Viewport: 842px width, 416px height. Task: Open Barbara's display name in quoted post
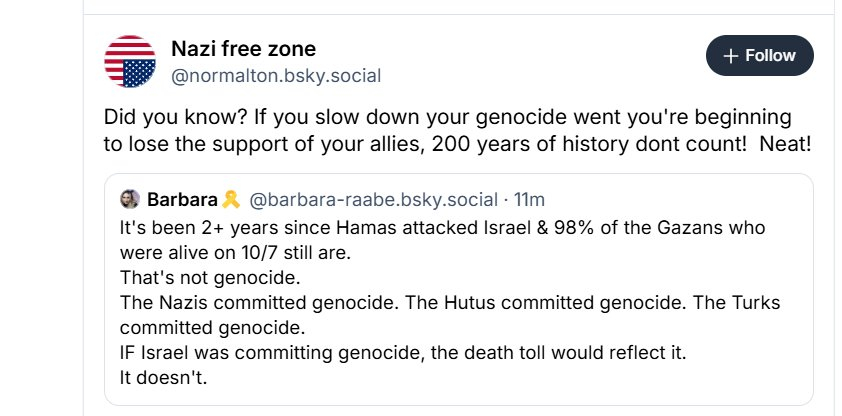(183, 199)
